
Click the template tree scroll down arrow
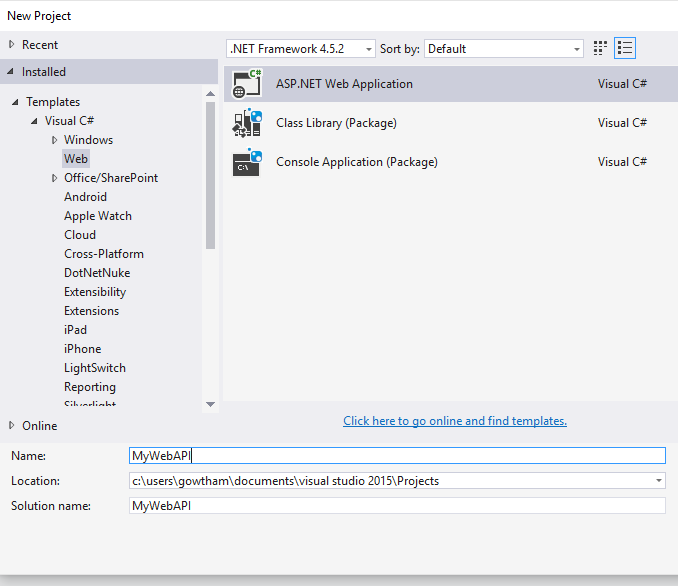pos(211,404)
